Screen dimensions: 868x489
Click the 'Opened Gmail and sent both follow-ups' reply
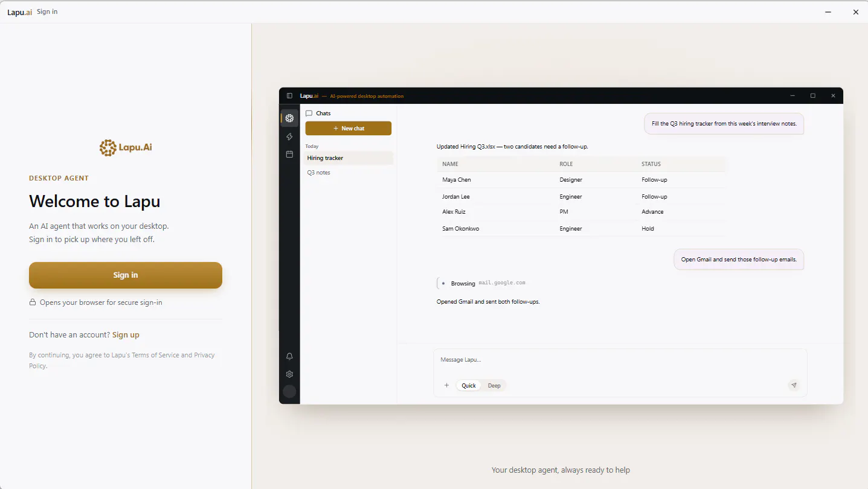point(488,302)
